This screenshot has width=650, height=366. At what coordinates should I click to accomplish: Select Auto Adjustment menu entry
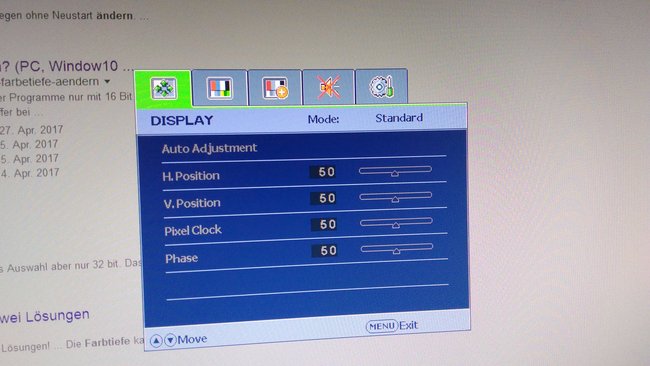pos(209,148)
